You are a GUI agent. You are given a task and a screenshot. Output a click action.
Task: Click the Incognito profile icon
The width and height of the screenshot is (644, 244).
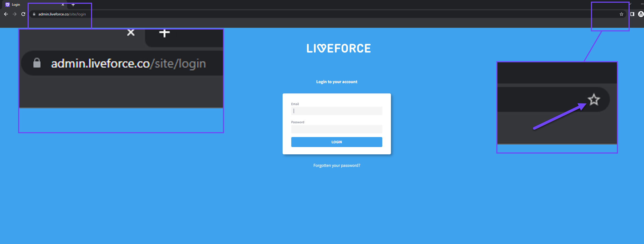click(x=641, y=14)
